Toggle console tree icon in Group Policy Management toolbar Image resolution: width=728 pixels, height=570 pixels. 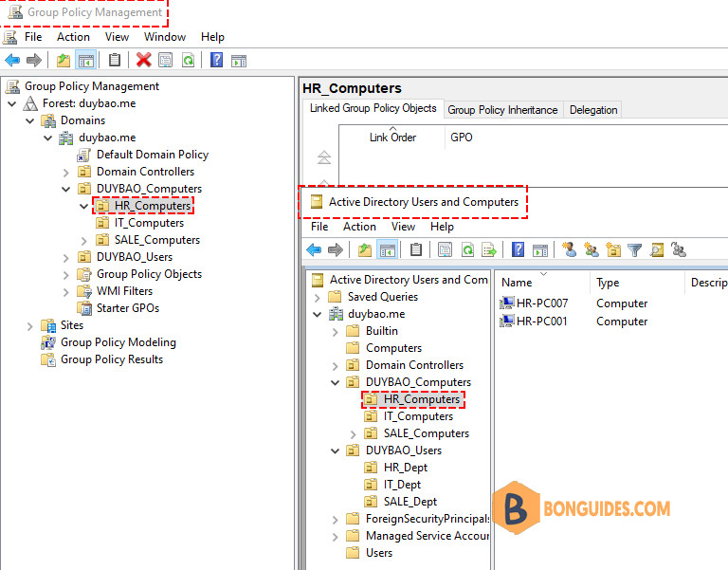tap(86, 61)
